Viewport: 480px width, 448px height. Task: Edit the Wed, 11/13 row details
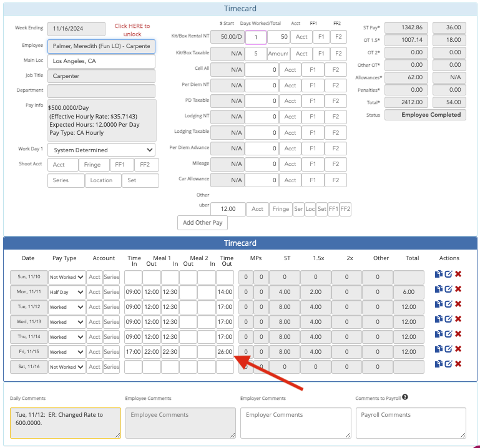[448, 319]
